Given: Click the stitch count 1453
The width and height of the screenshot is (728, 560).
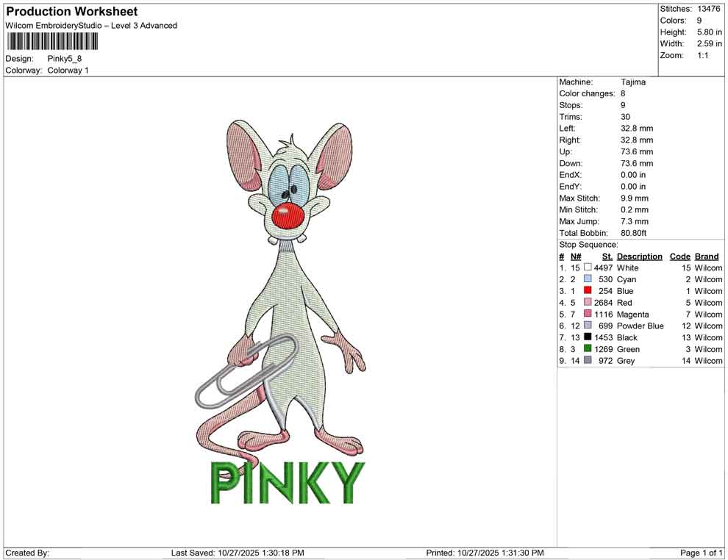Looking at the screenshot, I should pos(603,337).
